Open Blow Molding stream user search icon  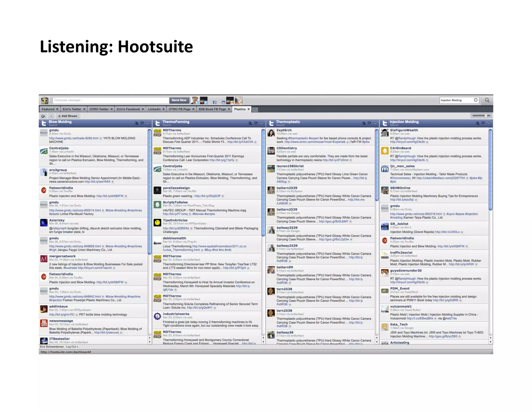136,123
